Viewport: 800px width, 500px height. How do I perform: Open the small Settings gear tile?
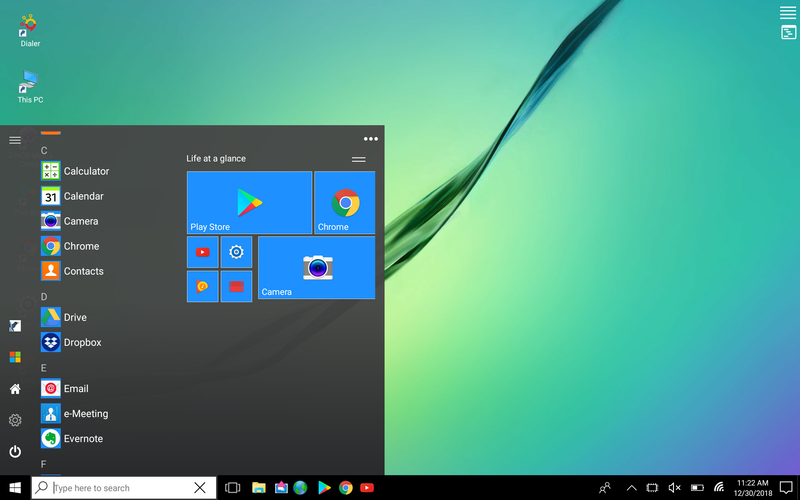236,252
